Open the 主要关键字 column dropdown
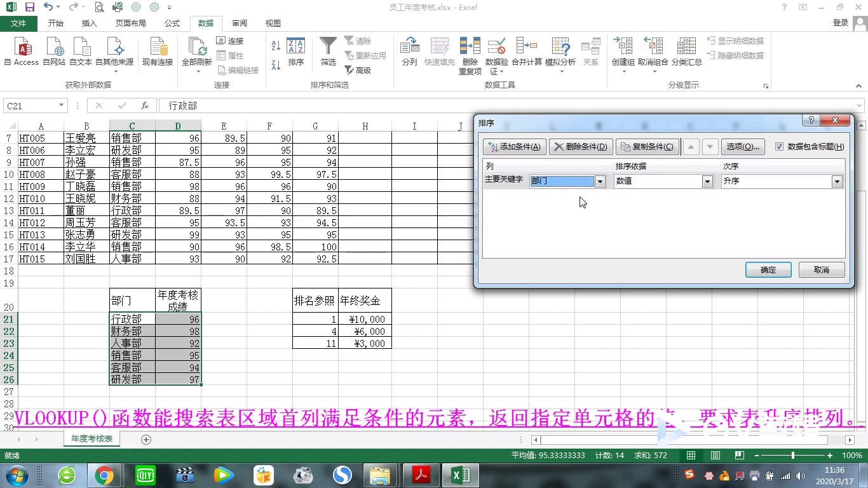868x488 pixels. point(599,181)
